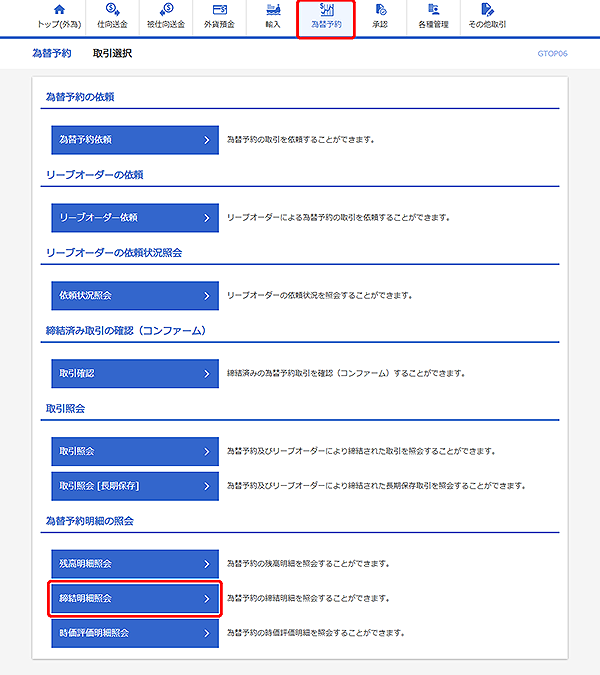
Task: Click the GTOP06 screen code
Action: pos(553,54)
